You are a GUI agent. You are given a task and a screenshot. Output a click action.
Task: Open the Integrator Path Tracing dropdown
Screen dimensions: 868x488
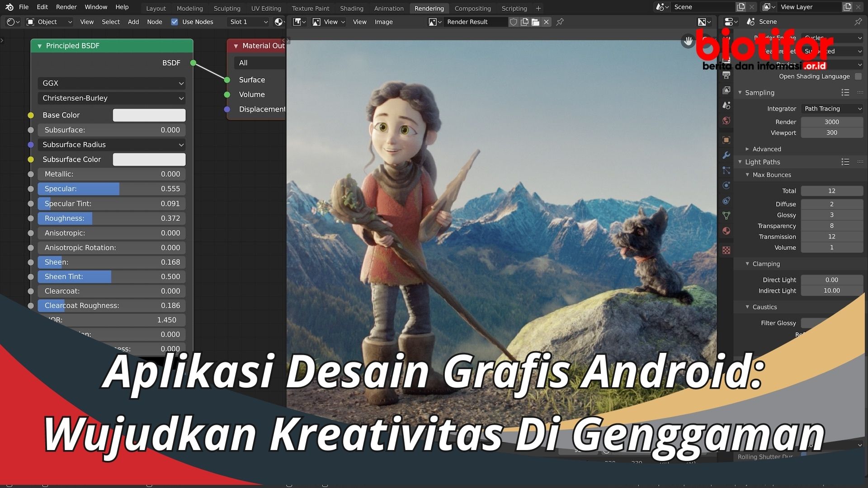pyautogui.click(x=832, y=108)
